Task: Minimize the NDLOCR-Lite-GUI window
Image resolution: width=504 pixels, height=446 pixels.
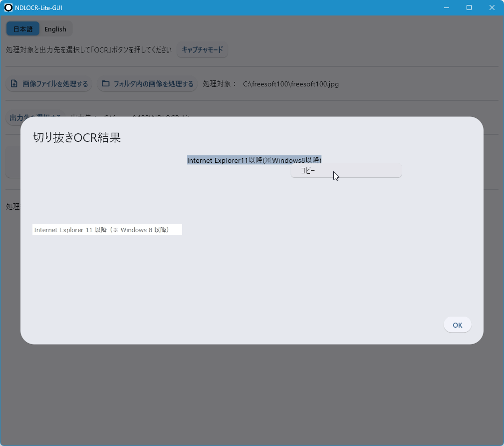Action: [x=446, y=8]
